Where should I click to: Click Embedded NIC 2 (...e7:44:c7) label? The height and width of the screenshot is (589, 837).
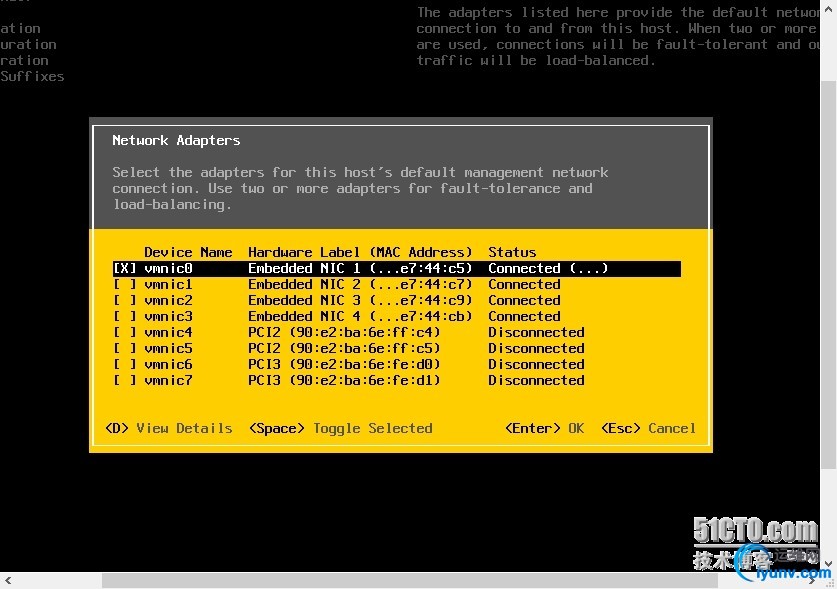coord(360,285)
